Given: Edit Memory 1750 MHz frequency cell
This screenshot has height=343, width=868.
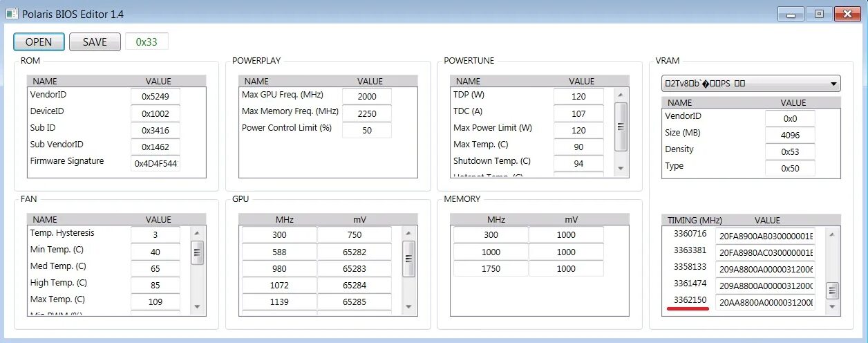Looking at the screenshot, I should click(x=491, y=268).
